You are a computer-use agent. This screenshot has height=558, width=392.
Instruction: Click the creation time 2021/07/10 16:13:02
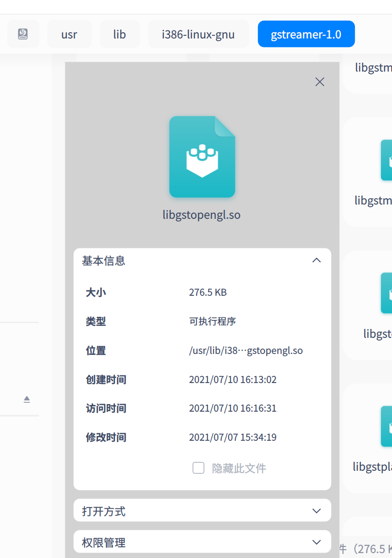[233, 379]
